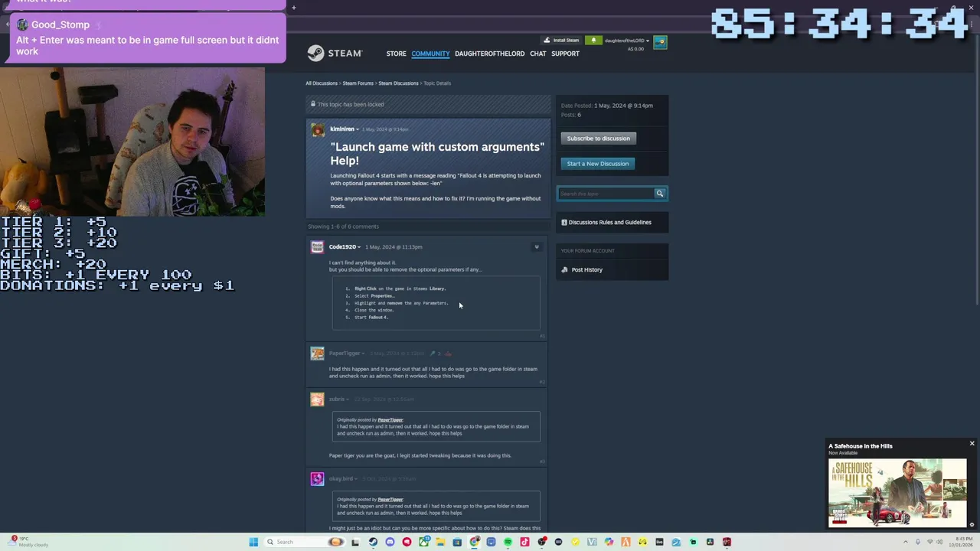Open the CHAT menu item
Viewport: 980px width, 551px height.
coord(538,54)
